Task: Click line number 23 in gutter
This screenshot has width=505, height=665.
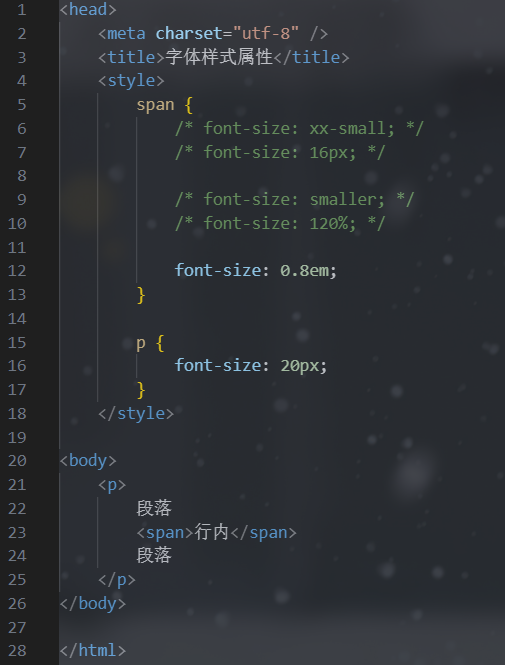Action: coord(17,533)
